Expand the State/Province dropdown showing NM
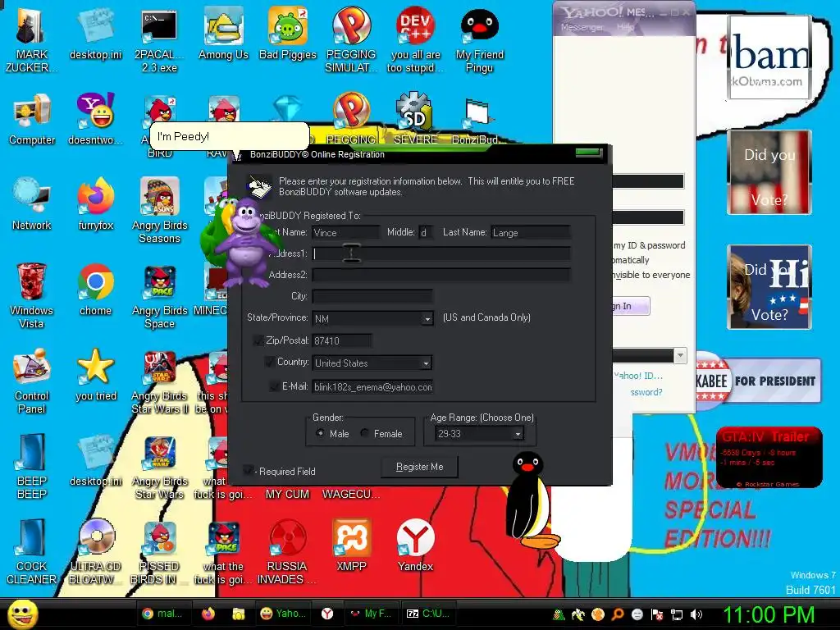Screen dimensions: 840x630 [x=427, y=319]
